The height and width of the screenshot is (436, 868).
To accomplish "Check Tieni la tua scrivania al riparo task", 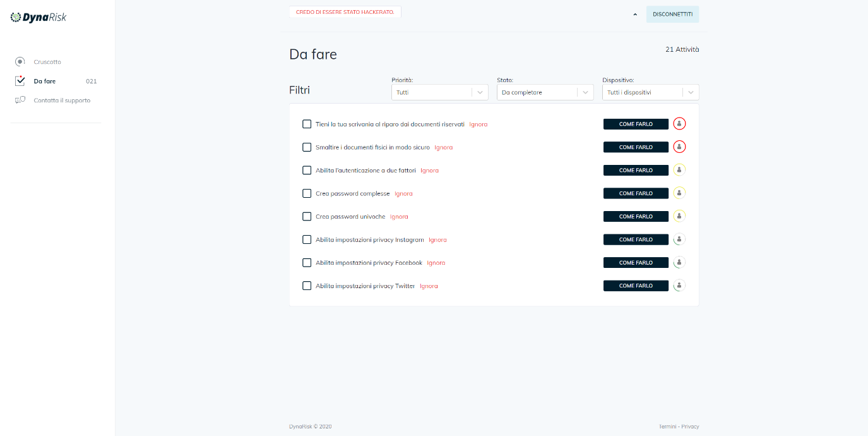I will tap(307, 124).
